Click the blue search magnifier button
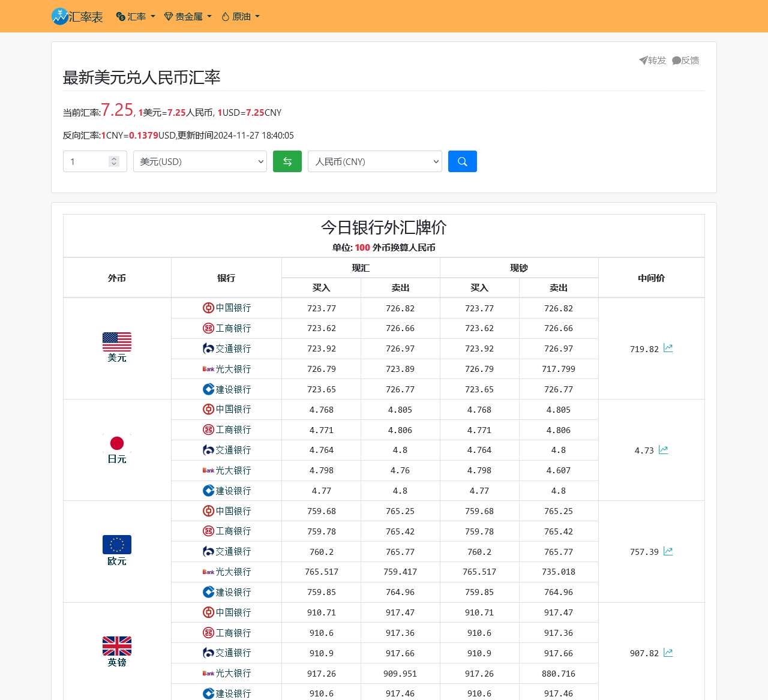768x700 pixels. (462, 161)
